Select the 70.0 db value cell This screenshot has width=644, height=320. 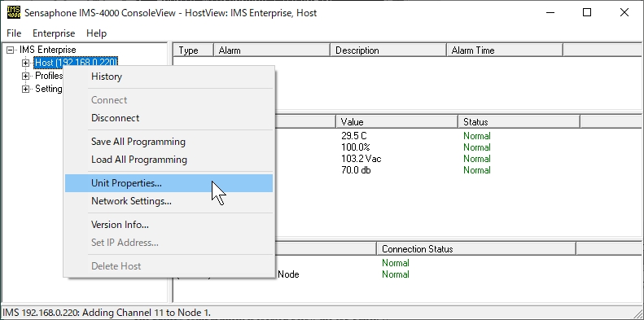click(x=356, y=170)
